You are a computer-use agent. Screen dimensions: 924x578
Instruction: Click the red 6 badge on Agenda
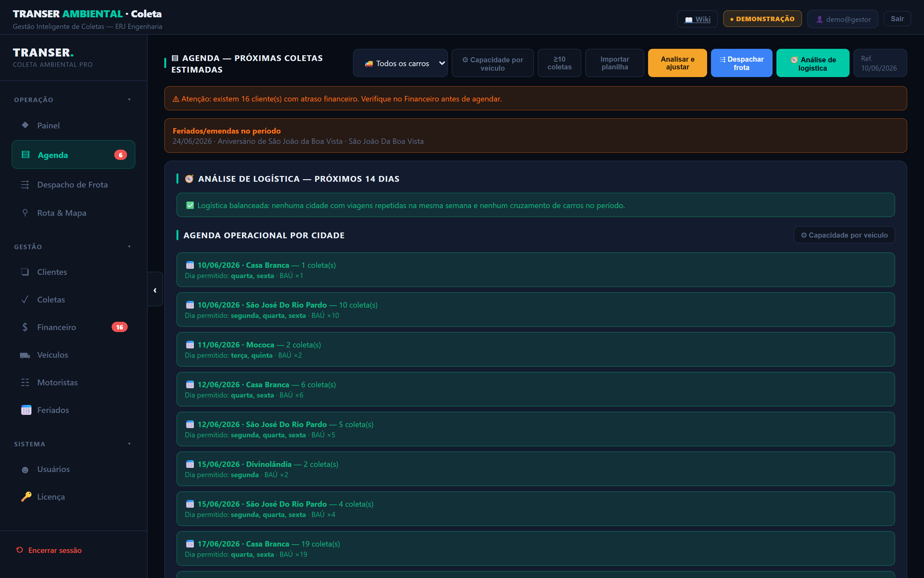(x=121, y=155)
